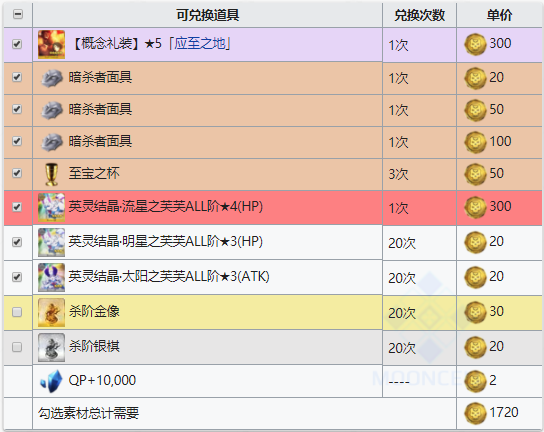Uncheck 暗杀者面具 checkbox priced 100
Image resolution: width=544 pixels, height=432 pixels.
(x=17, y=141)
